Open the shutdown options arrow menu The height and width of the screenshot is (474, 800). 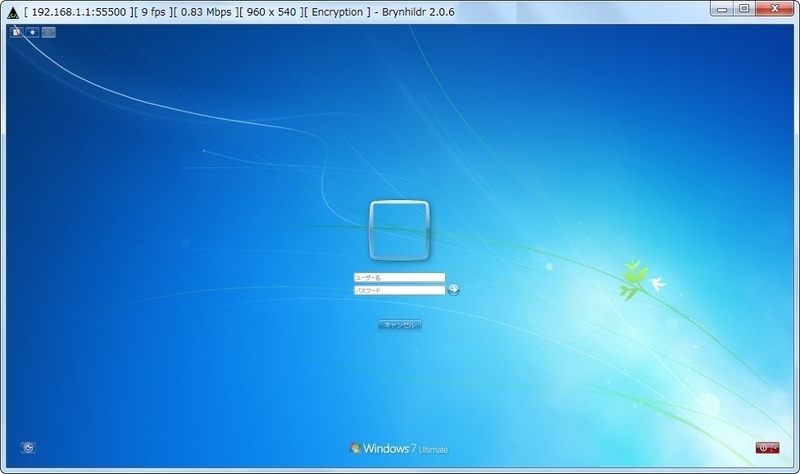(776, 448)
